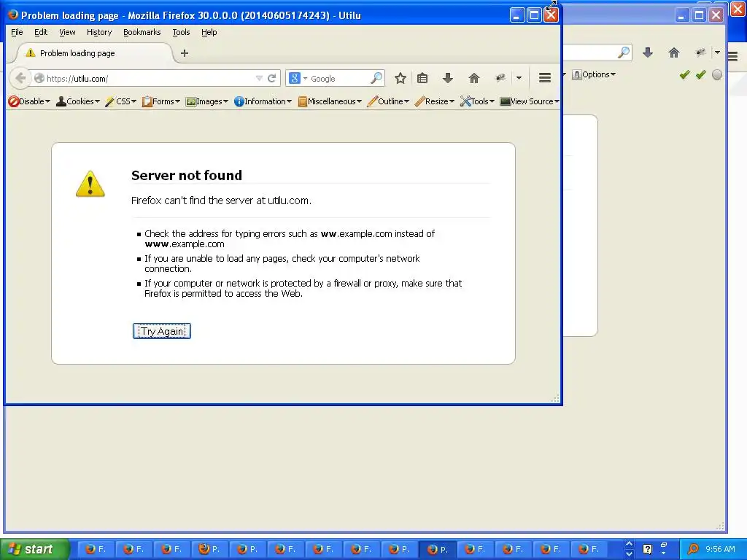Expand the Miscellaneous dropdown
The width and height of the screenshot is (747, 560).
[x=330, y=101]
